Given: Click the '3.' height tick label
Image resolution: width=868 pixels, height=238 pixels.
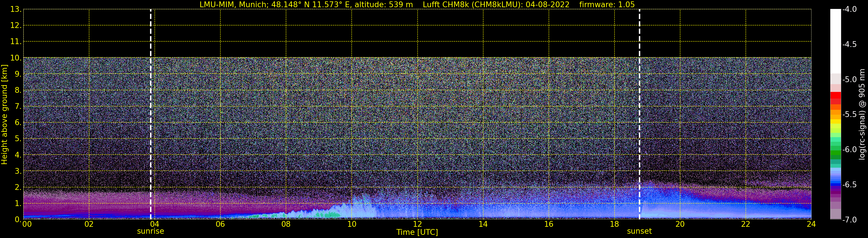Looking at the screenshot, I should click(x=18, y=171).
